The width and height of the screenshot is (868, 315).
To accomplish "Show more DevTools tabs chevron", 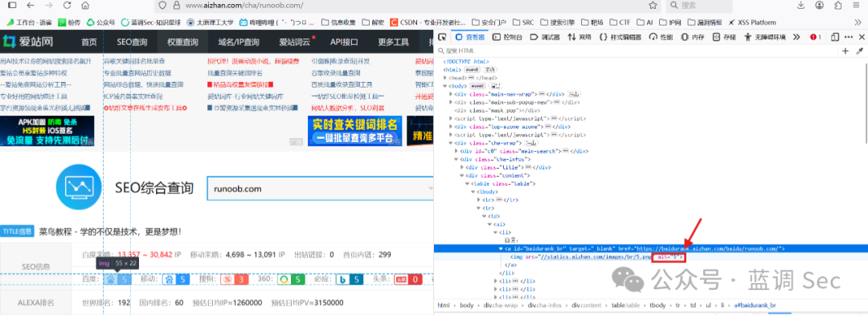I will click(796, 37).
